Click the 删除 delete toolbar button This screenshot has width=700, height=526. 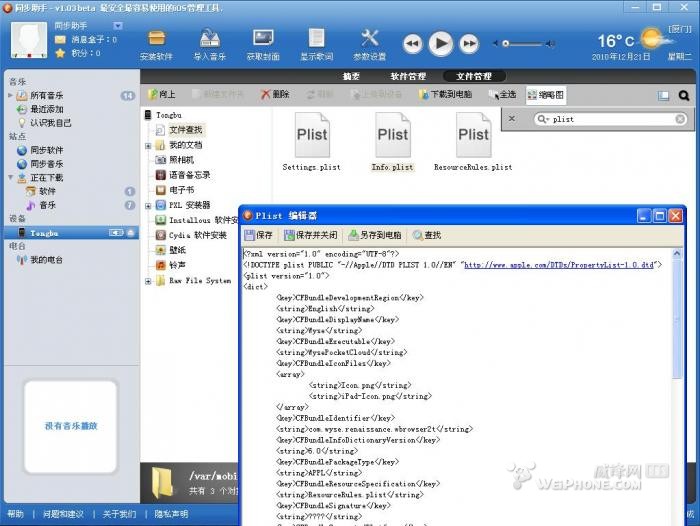pyautogui.click(x=275, y=95)
